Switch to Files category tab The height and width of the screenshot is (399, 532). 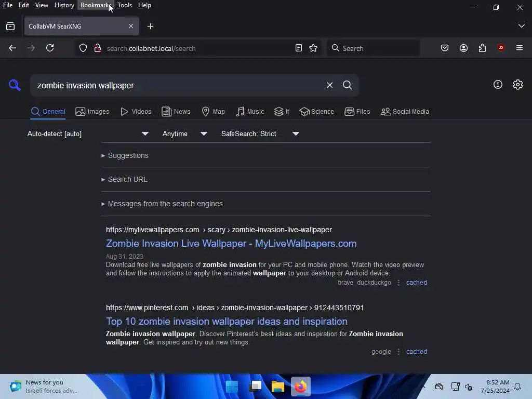click(357, 112)
